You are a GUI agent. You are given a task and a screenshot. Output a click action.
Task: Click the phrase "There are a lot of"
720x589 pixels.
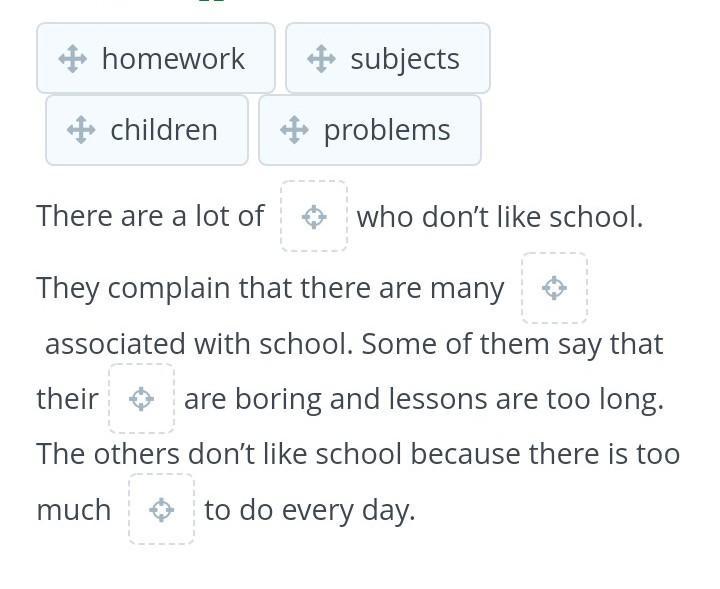[x=150, y=216]
